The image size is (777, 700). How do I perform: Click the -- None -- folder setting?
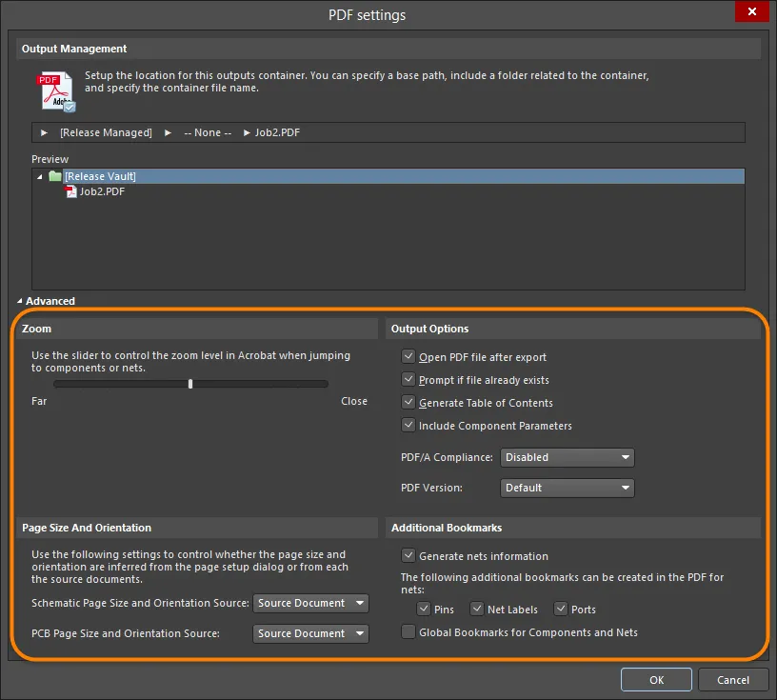click(x=208, y=133)
